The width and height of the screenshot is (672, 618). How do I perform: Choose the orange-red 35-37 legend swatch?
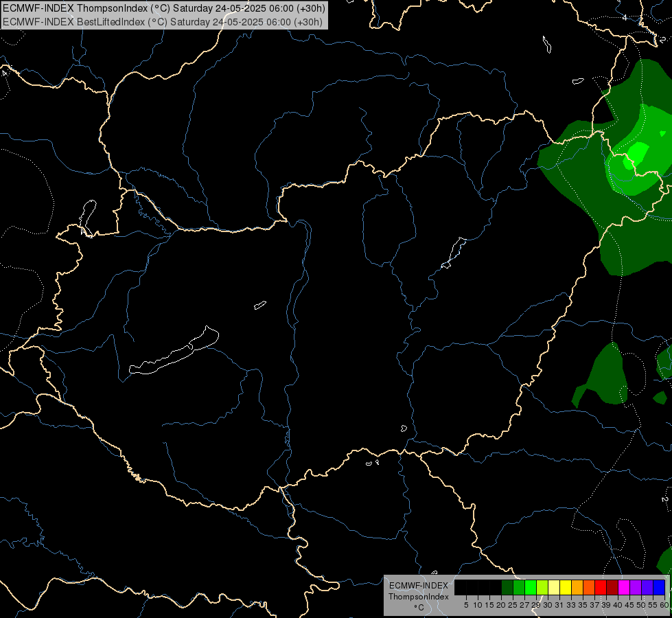[x=589, y=587]
